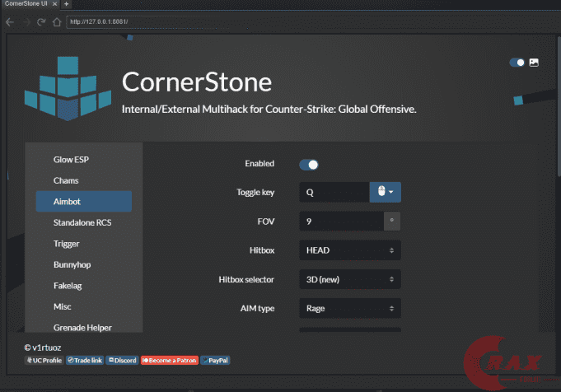Screen dimensions: 561x392
Task: Close the CornerStone UI tab
Action: (54, 4)
